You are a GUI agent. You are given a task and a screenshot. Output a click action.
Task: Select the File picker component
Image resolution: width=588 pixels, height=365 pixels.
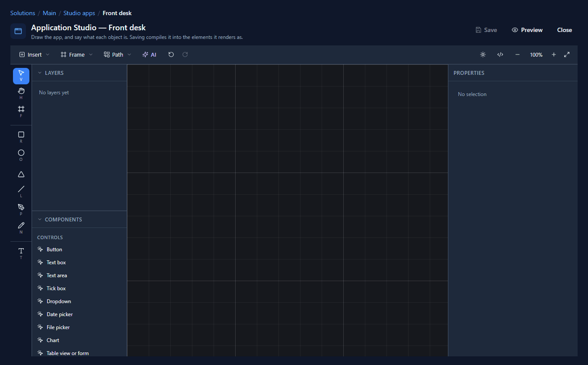click(x=80, y=327)
